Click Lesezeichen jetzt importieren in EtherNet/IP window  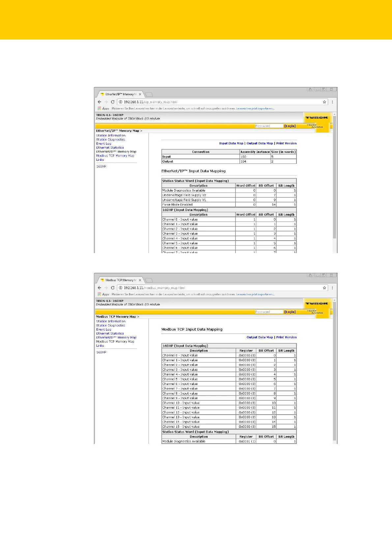tap(255, 108)
